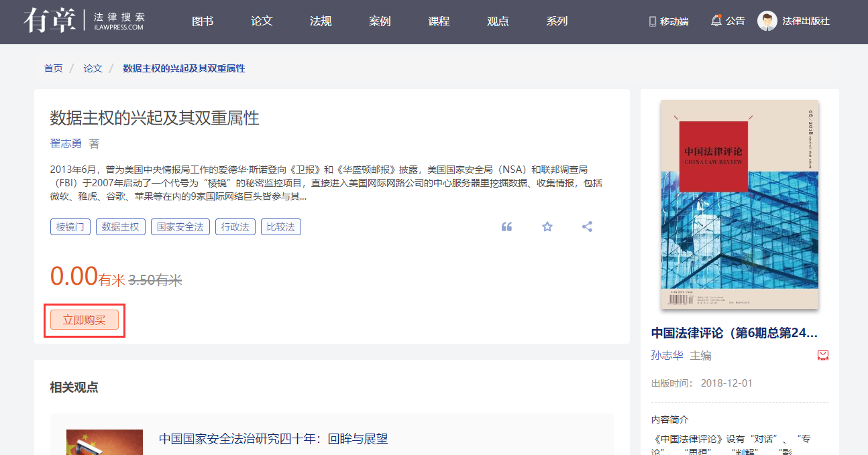Click the 中国法律评论 journal cover image
868x455 pixels.
[x=739, y=205]
